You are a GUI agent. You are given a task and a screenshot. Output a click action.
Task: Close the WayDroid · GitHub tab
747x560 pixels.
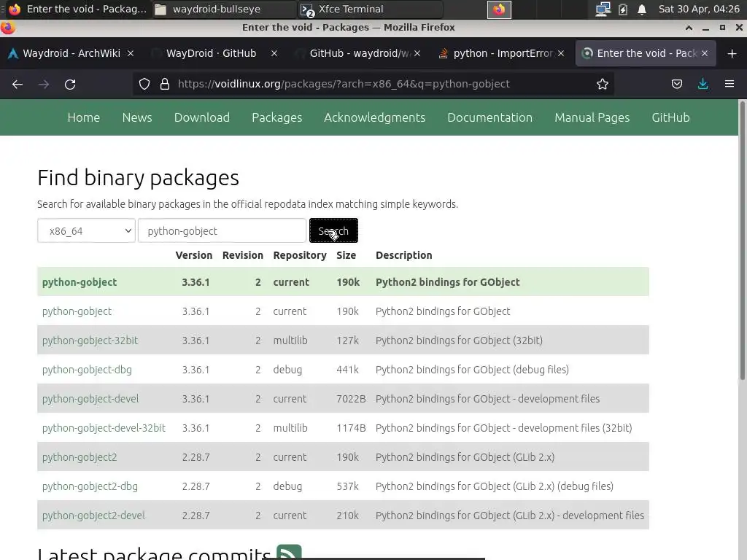click(x=274, y=53)
